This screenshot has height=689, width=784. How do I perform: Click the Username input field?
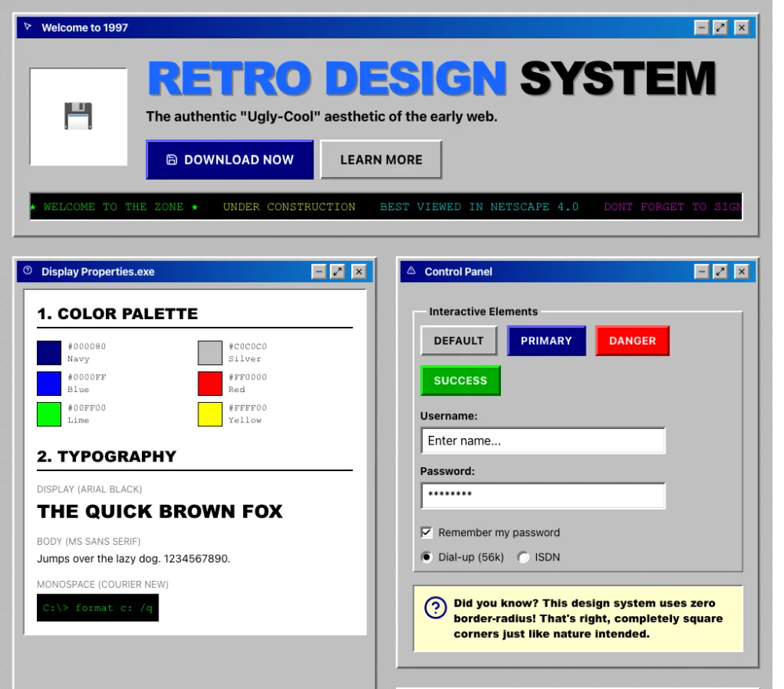543,441
